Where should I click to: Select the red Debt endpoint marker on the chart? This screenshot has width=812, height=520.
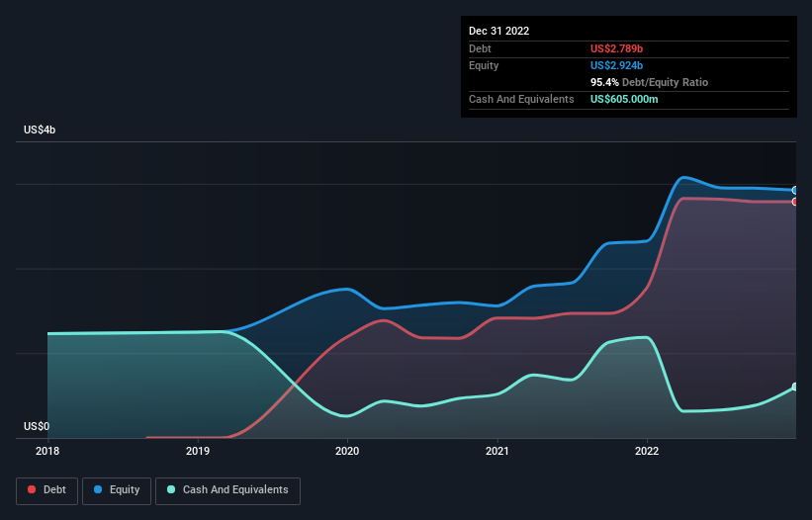tap(795, 202)
